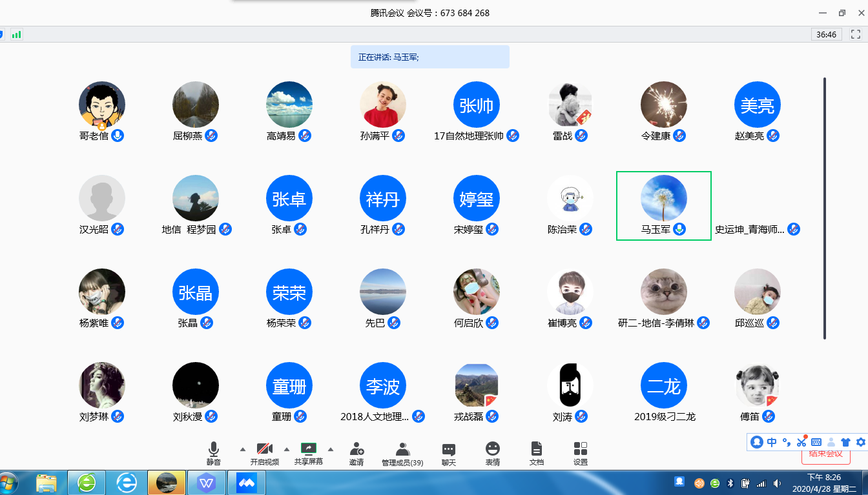Open the 聊天 chat panel

[448, 453]
